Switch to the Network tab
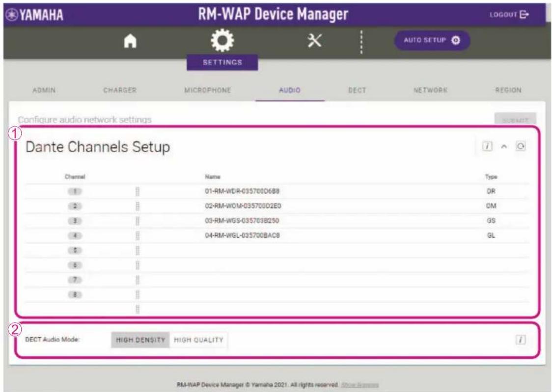 pos(430,90)
